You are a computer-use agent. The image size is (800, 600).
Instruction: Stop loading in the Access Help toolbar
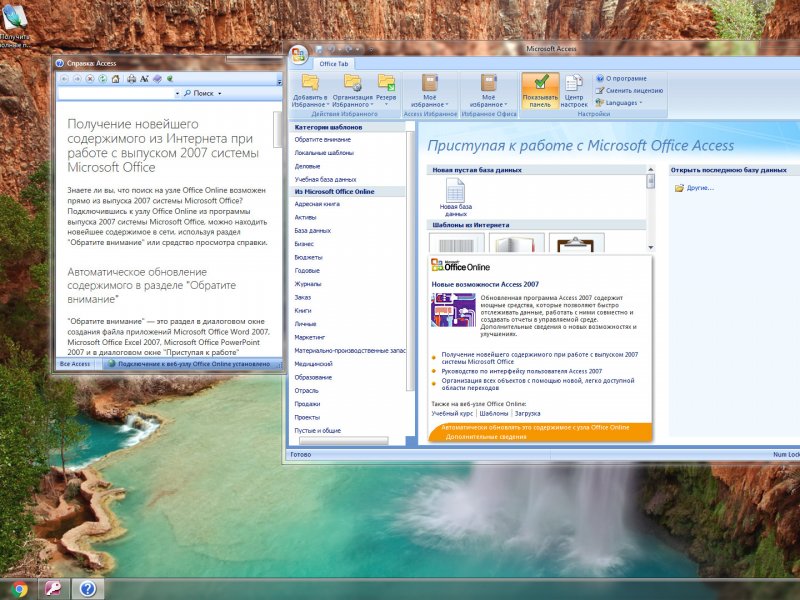pos(90,79)
